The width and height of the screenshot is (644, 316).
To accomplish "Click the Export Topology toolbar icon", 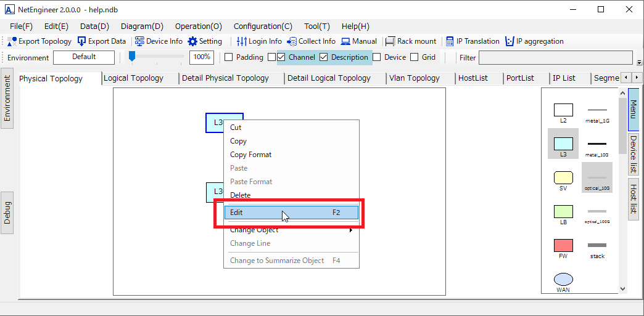I will [x=12, y=41].
